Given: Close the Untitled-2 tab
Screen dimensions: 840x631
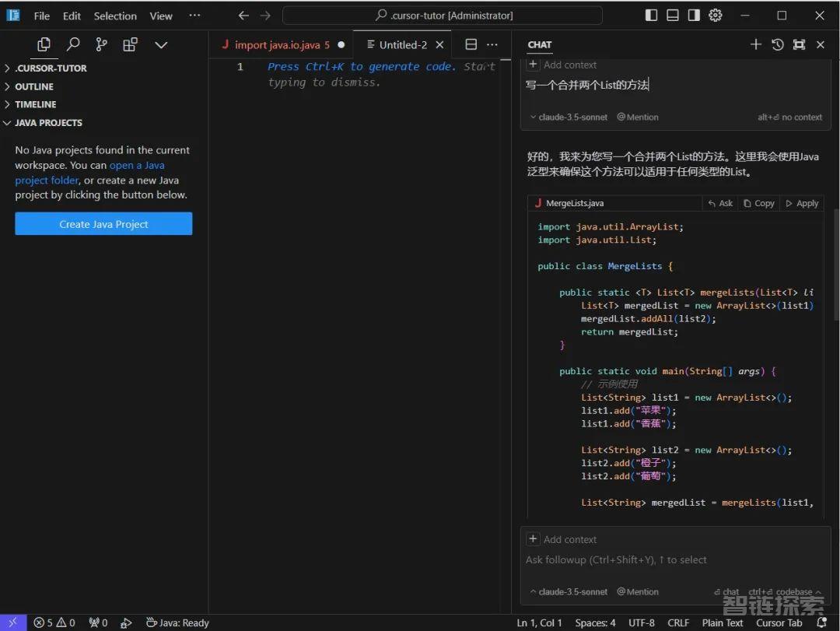Looking at the screenshot, I should (439, 45).
